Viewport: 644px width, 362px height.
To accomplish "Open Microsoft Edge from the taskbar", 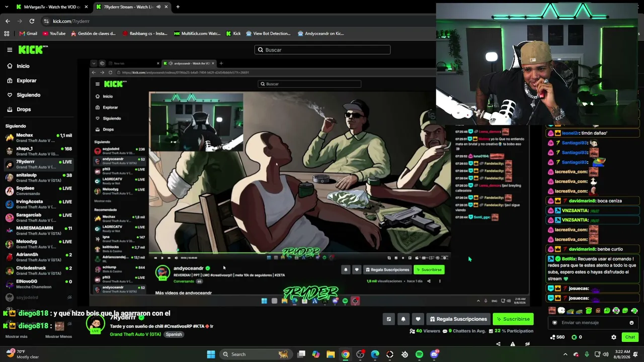I will click(375, 354).
